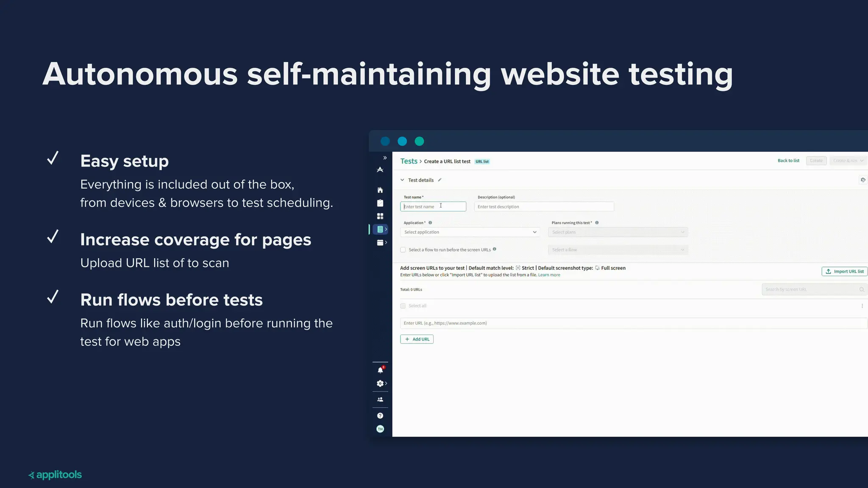Click the pencil edit icon beside Test details

[440, 180]
